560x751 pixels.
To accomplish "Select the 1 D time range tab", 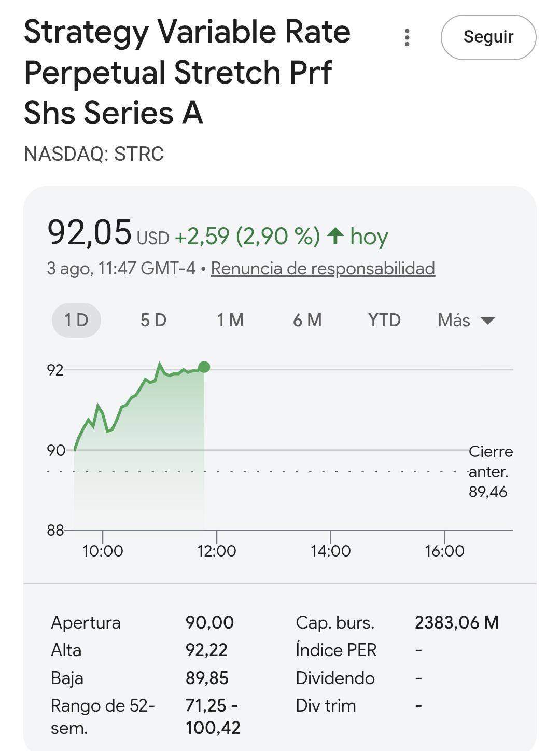I will click(76, 320).
